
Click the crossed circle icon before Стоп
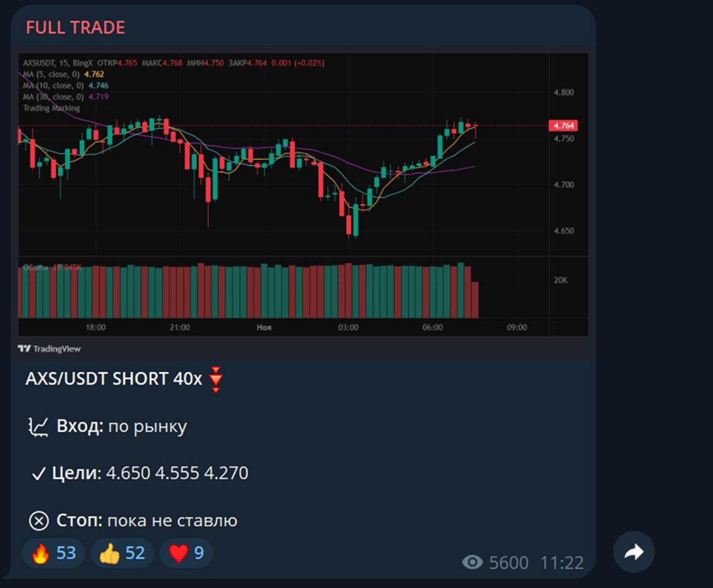pos(39,521)
